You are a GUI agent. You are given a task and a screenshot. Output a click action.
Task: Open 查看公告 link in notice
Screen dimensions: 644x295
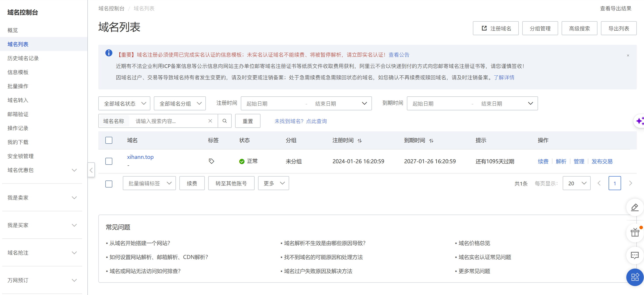[399, 55]
